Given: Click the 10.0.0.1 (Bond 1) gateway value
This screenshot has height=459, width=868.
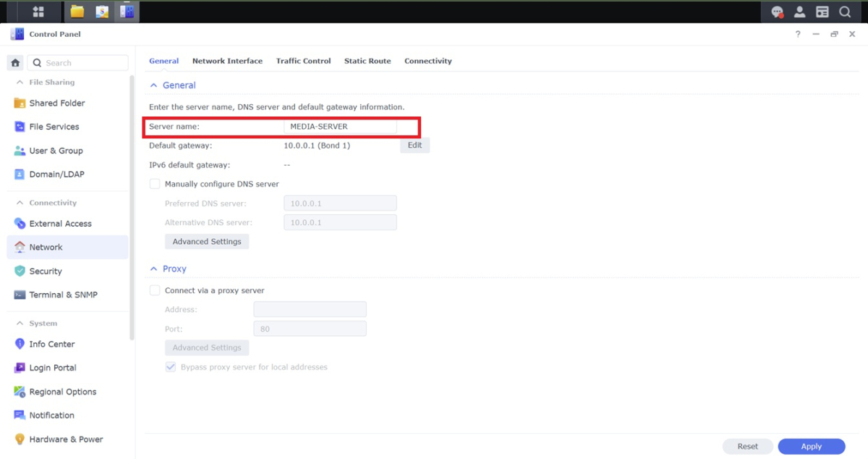Looking at the screenshot, I should (x=317, y=146).
